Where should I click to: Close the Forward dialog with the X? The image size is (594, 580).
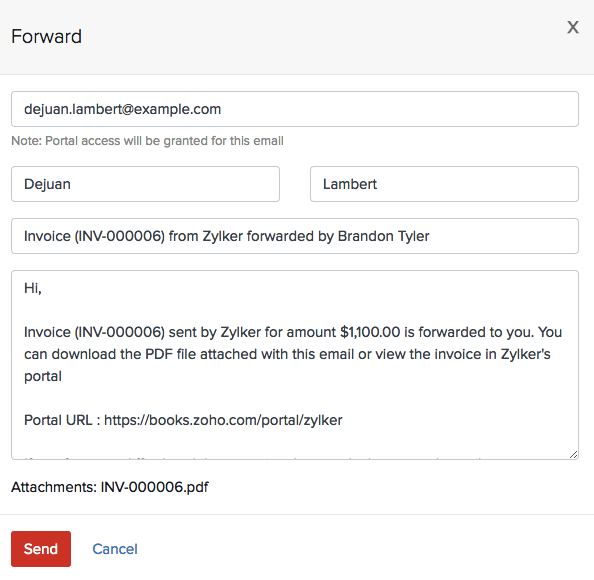[x=573, y=27]
